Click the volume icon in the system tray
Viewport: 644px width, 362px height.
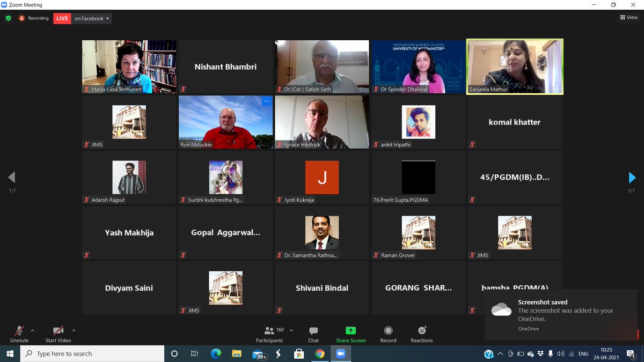pos(560,353)
